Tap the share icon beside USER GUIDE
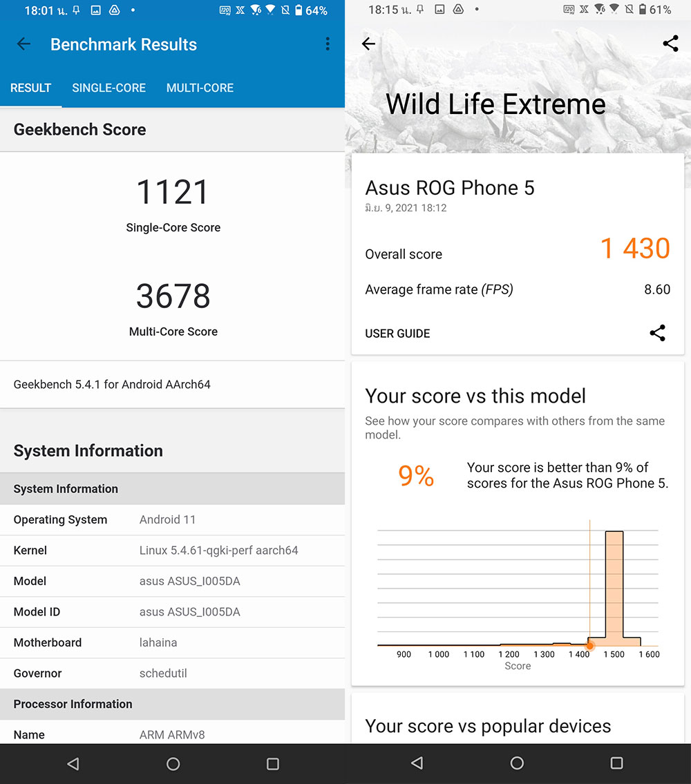Screen dimensions: 691x784 point(657,333)
